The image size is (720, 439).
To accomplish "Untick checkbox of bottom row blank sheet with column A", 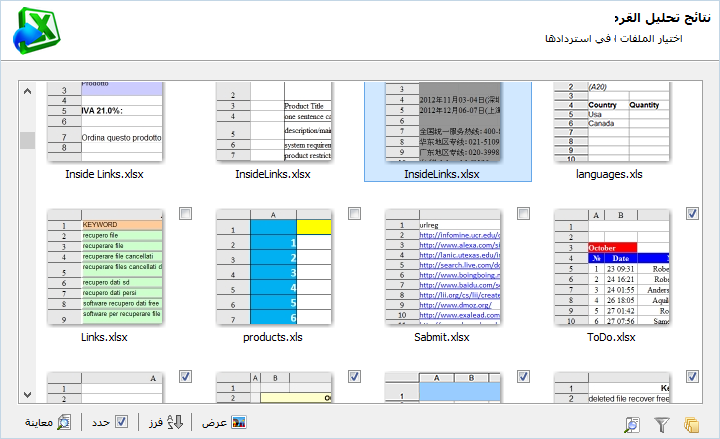I will 186,377.
